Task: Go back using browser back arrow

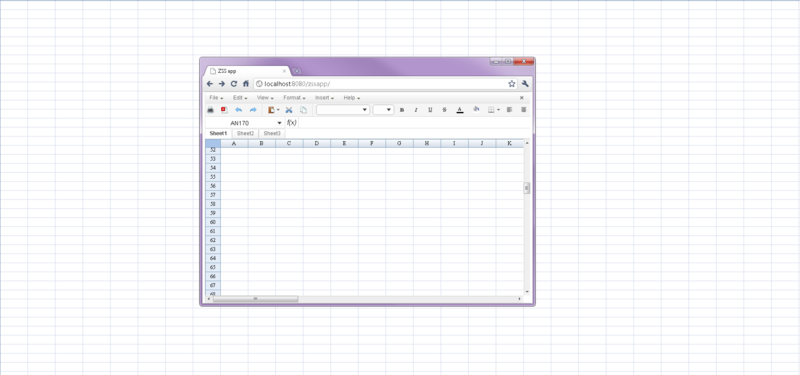Action: point(210,84)
